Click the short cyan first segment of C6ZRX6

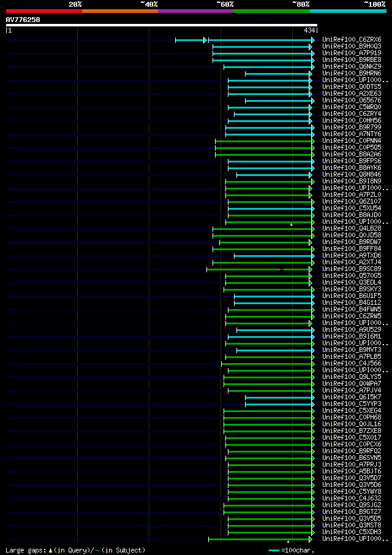(x=190, y=40)
